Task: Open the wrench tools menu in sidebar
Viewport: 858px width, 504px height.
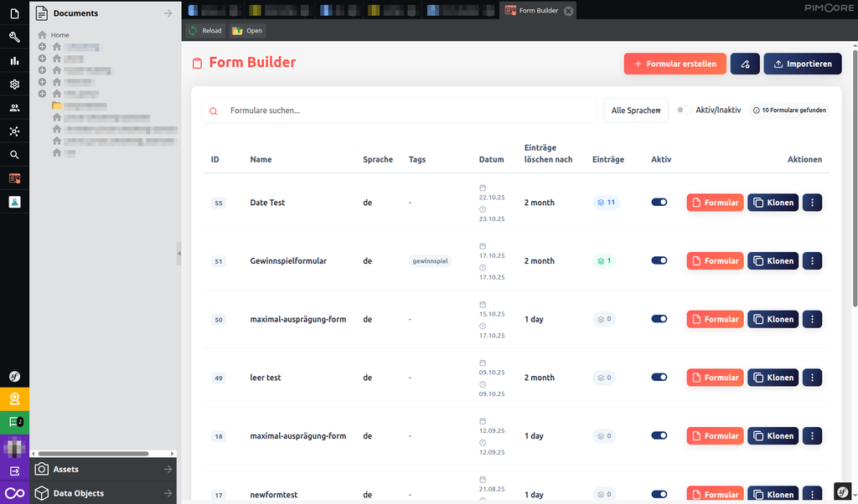Action: point(15,37)
